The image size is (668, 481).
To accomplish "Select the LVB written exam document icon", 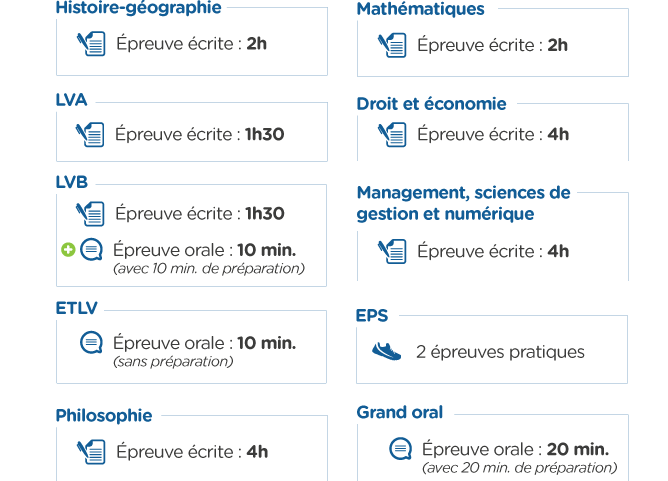I will click(x=90, y=214).
